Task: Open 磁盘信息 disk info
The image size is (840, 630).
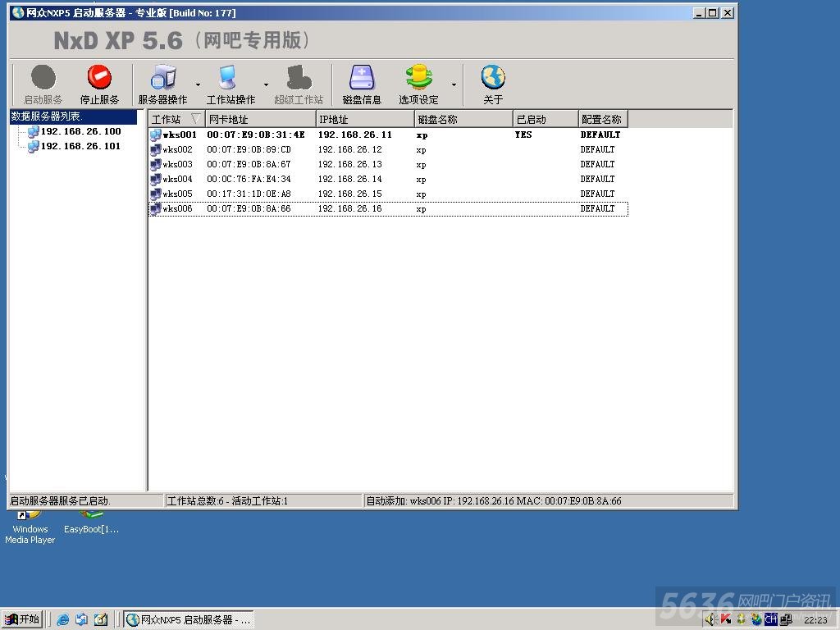Action: [x=362, y=84]
